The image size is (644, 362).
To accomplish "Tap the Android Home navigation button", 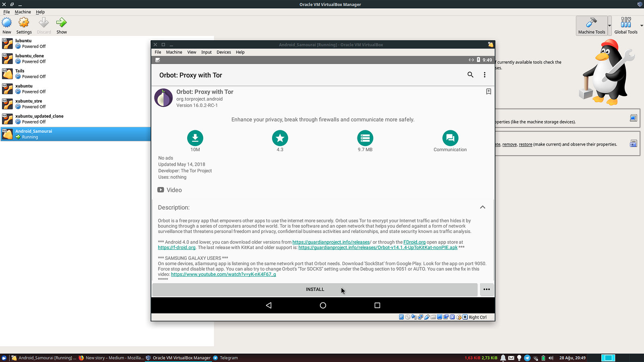I will click(x=323, y=305).
